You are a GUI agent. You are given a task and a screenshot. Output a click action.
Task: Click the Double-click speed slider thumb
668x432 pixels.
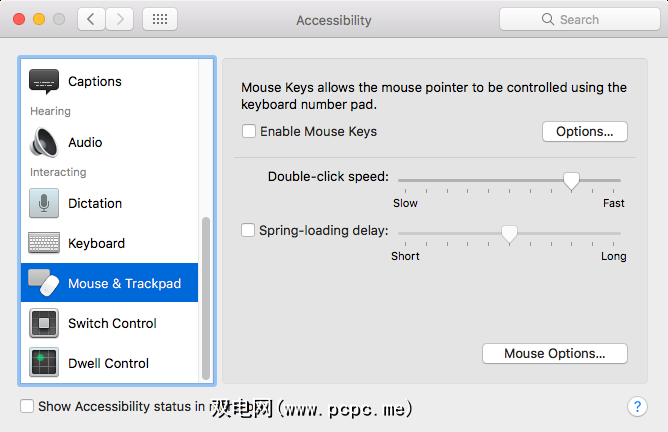571,180
